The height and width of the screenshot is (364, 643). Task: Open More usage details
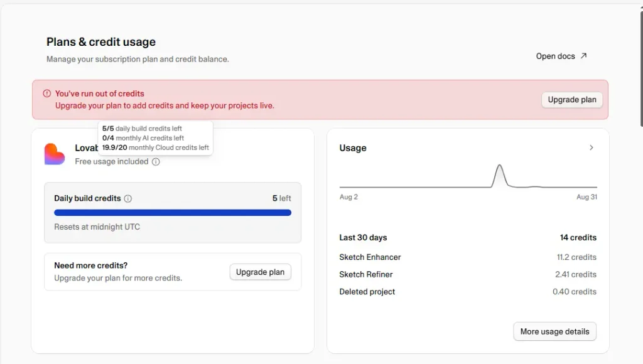554,331
